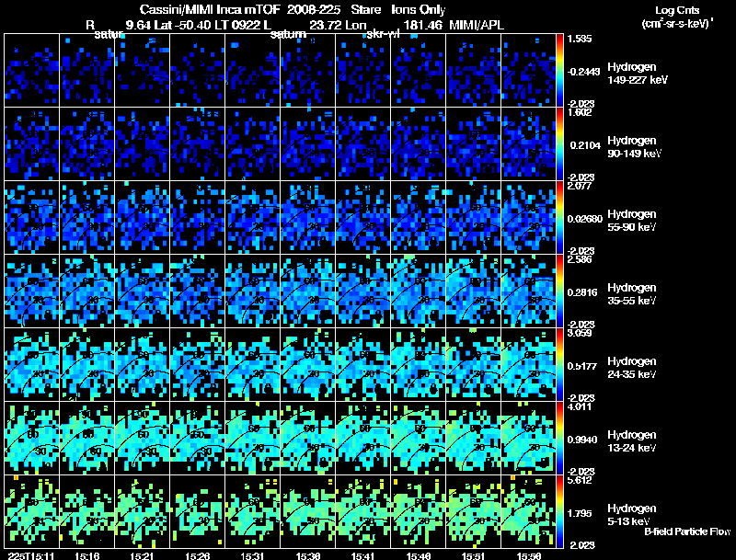736x560 pixels.
Task: Click the skr-wl label above the panels
Action: (383, 34)
